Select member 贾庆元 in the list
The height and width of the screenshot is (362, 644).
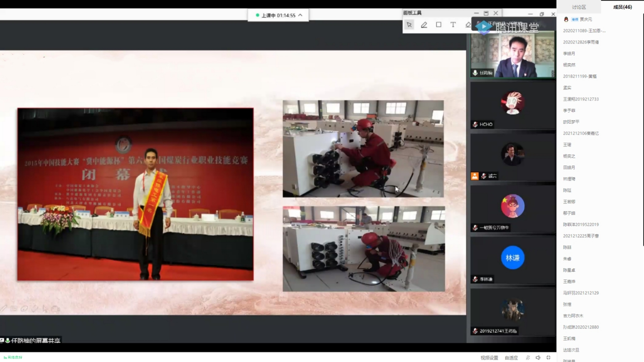[586, 19]
